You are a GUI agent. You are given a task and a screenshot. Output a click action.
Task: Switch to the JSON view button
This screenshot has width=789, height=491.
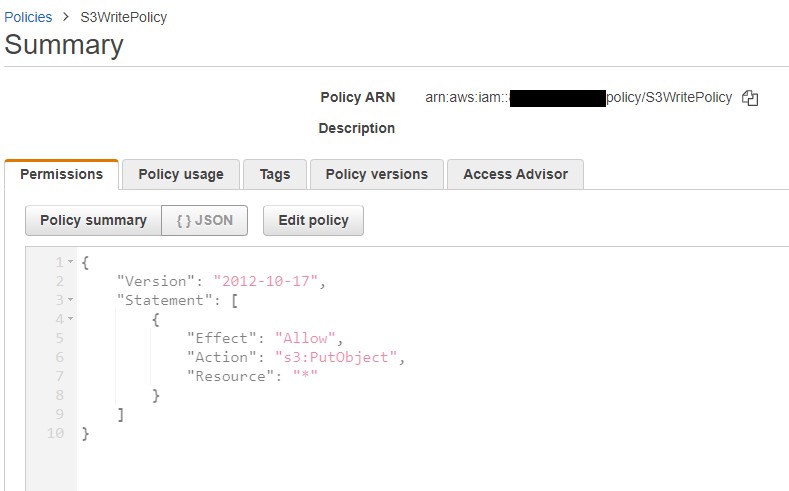tap(205, 220)
